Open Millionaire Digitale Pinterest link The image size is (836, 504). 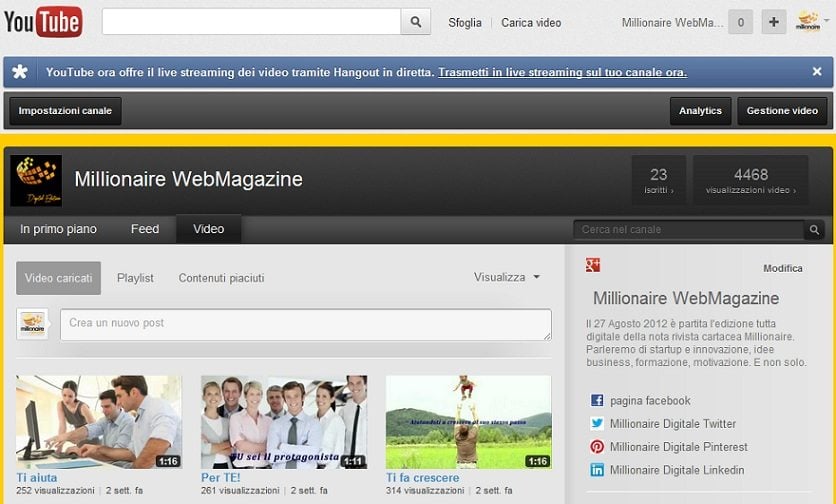point(678,447)
